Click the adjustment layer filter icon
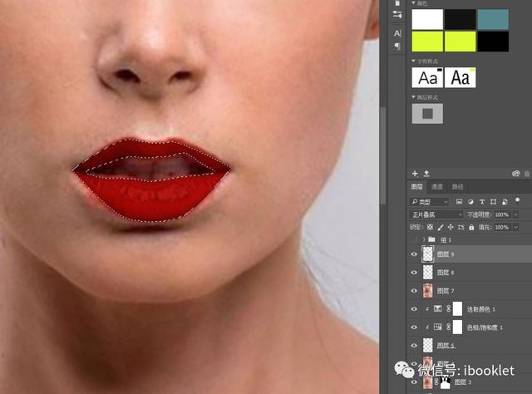This screenshot has width=532, height=394. pos(470,202)
